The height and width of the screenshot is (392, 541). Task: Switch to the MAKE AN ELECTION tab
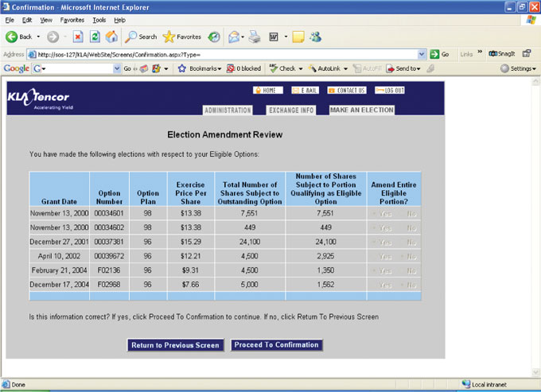(361, 110)
